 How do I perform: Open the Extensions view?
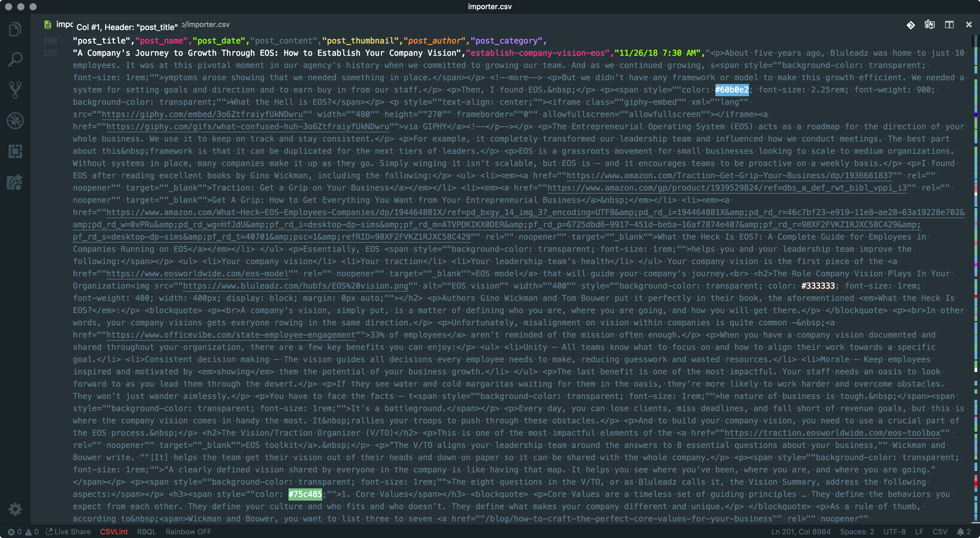(x=15, y=151)
